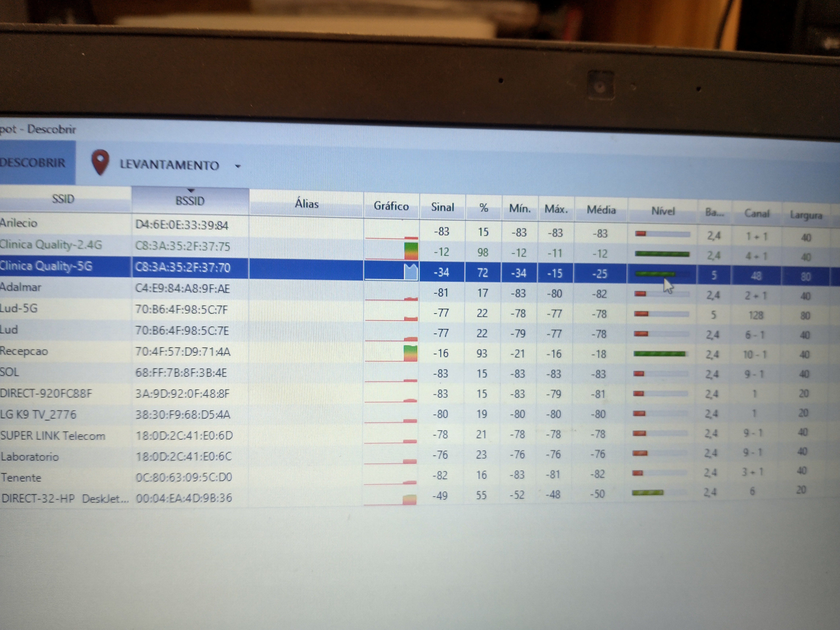Click the Gráfico column header
Screen dimensions: 840x630
pos(391,206)
